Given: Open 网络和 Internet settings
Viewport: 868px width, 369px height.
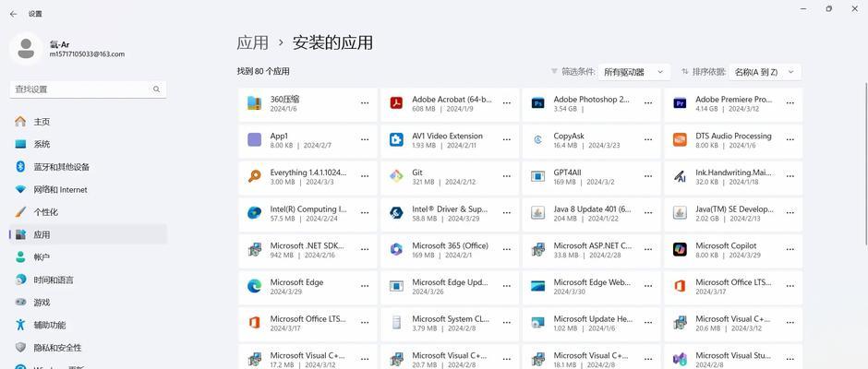Looking at the screenshot, I should pos(88,190).
